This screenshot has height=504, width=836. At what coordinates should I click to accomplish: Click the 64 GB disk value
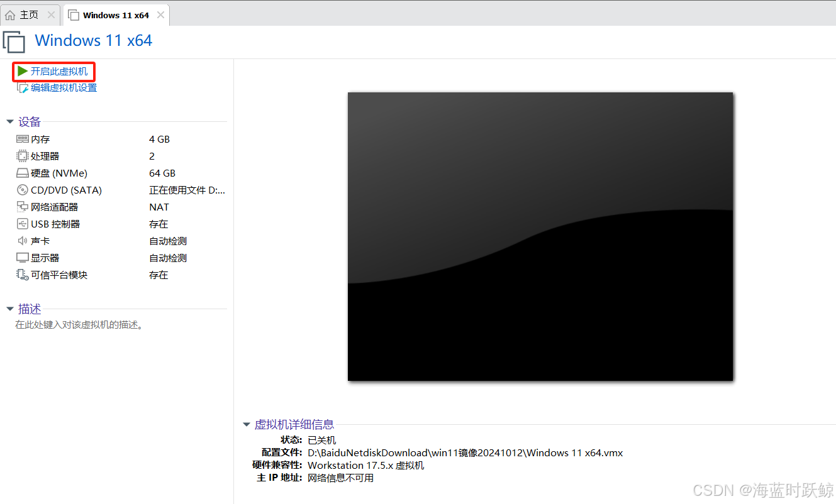[162, 173]
